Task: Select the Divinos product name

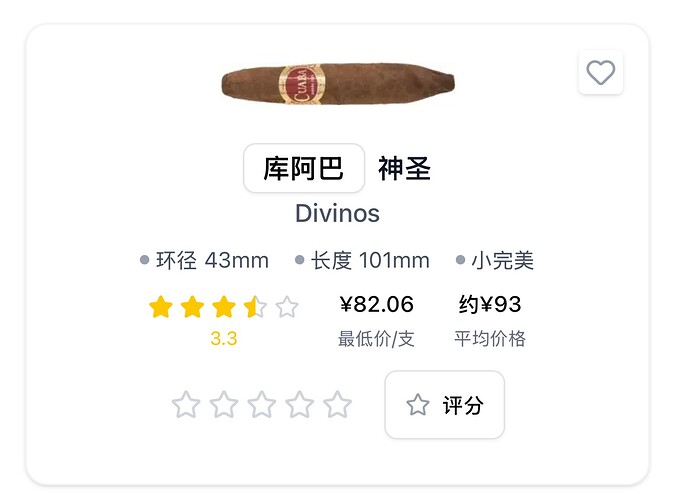Action: click(338, 213)
